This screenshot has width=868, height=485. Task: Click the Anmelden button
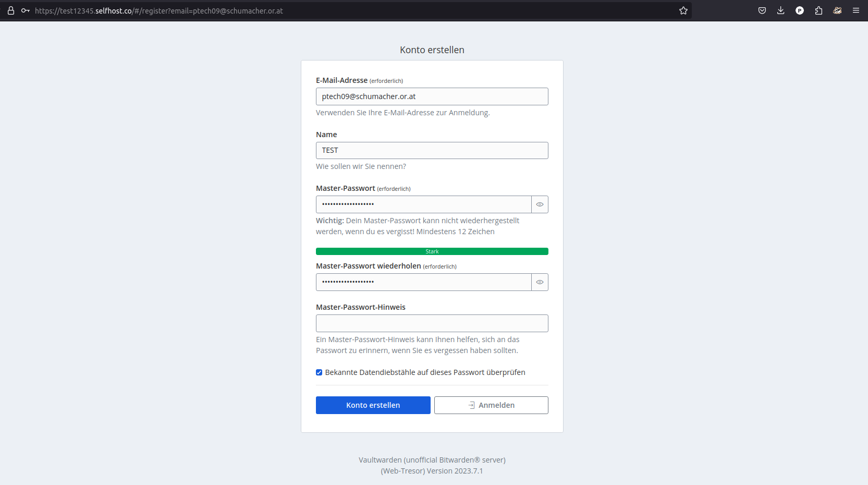[x=491, y=405]
